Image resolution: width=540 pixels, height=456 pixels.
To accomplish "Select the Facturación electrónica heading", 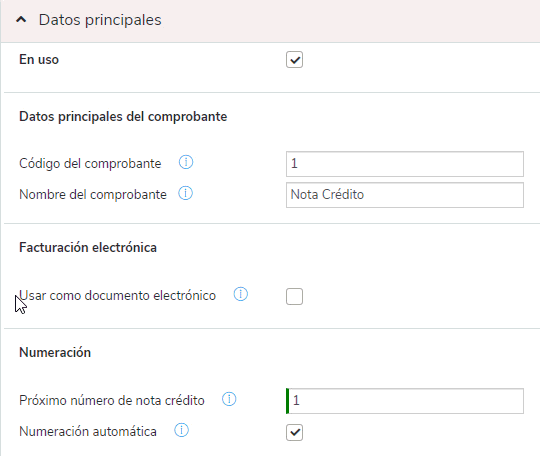I will coord(88,248).
